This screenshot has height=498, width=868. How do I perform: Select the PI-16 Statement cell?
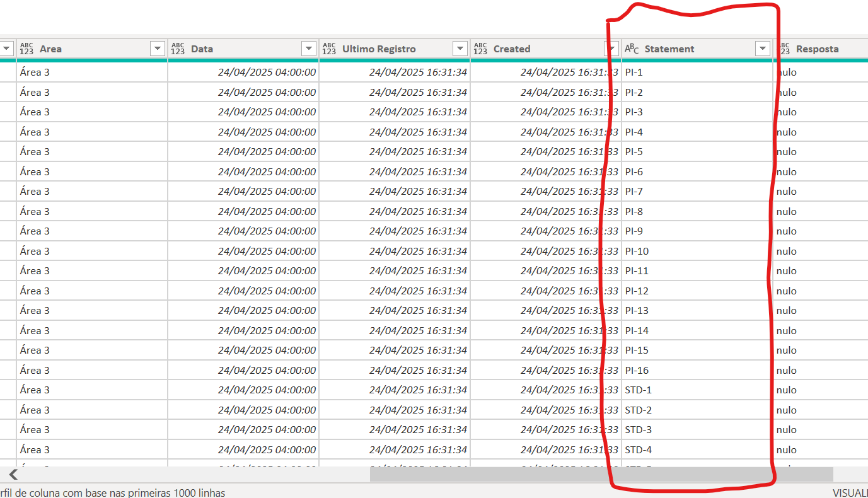coord(697,370)
